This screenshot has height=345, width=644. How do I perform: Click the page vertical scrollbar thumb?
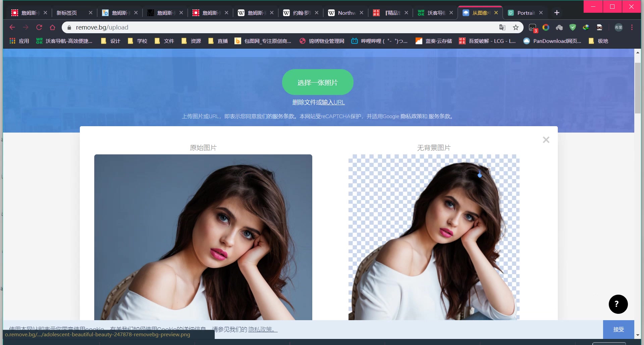click(x=638, y=87)
